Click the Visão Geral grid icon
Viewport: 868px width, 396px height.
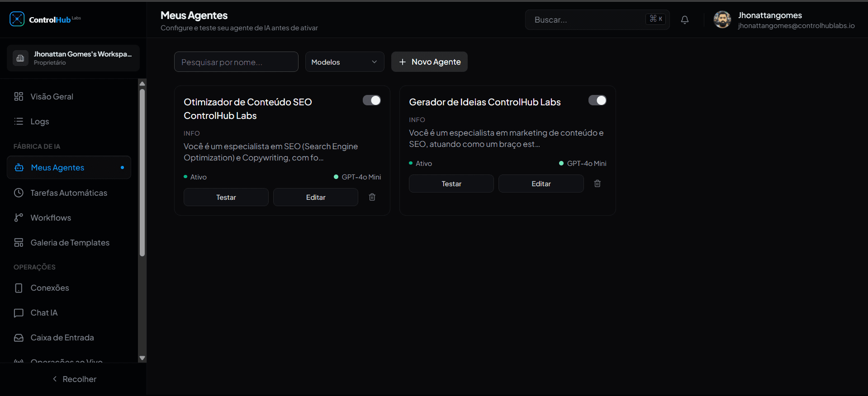(19, 96)
